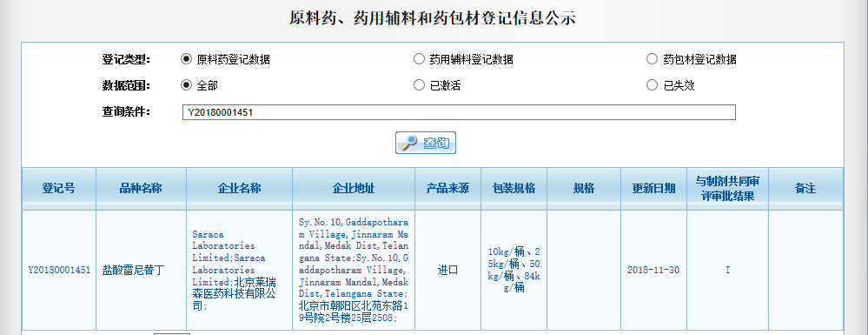
Task: Choose 已激活 data range option
Action: click(x=419, y=85)
